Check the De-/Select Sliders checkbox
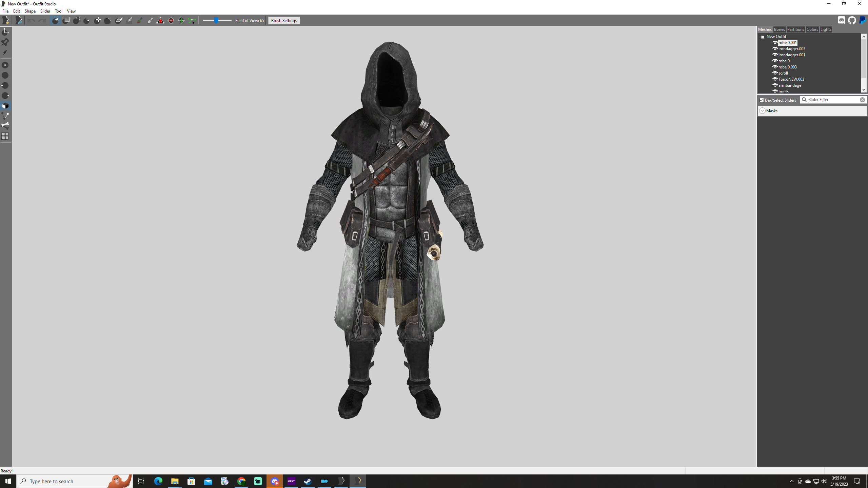 click(762, 100)
